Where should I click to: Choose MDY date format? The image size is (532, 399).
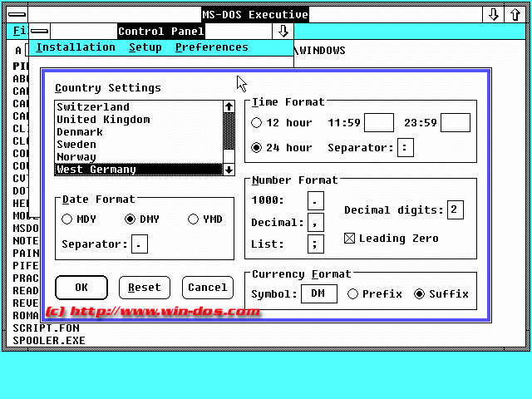coord(66,219)
